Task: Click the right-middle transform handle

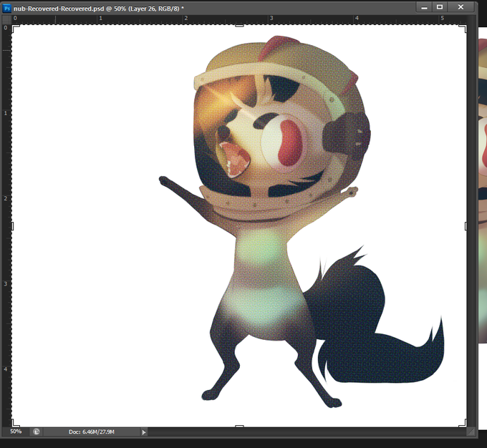Action: point(466,226)
